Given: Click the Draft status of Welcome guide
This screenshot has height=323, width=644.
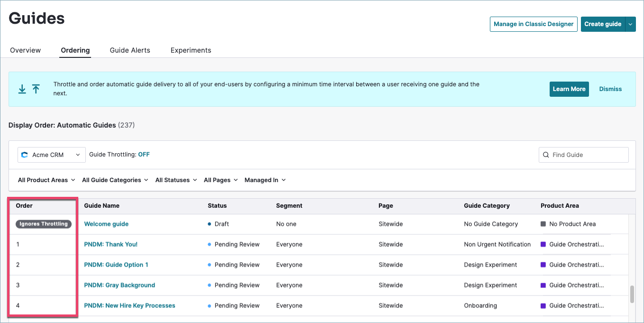Looking at the screenshot, I should coord(218,224).
